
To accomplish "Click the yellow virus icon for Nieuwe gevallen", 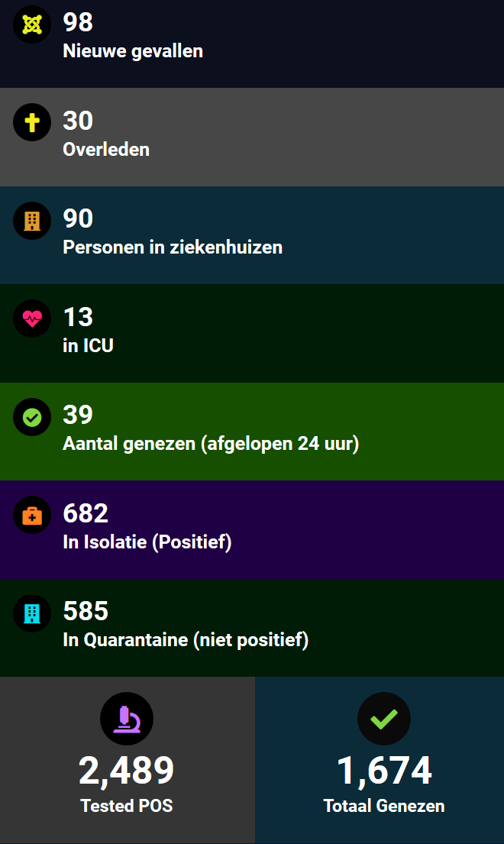I will coord(32,25).
